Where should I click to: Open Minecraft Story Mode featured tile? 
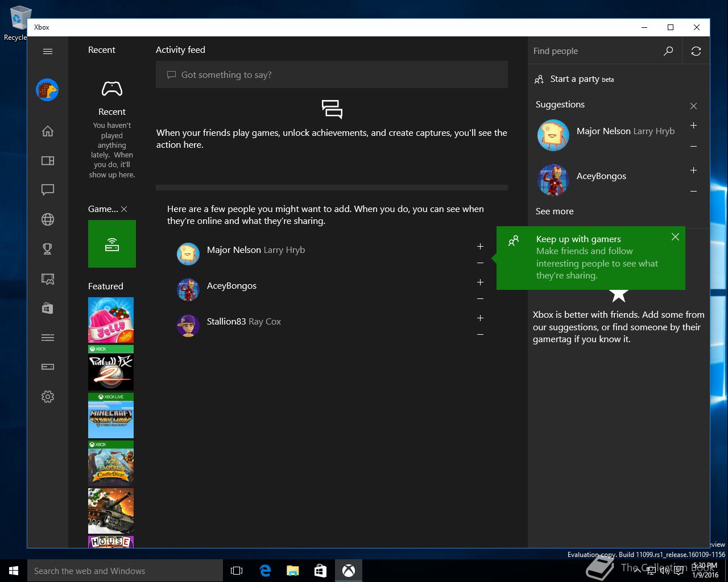[x=111, y=415]
